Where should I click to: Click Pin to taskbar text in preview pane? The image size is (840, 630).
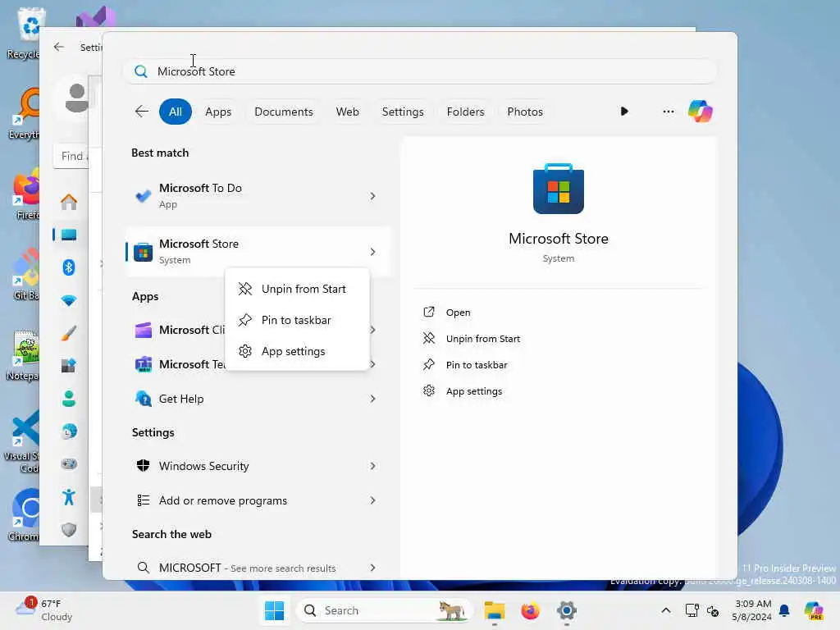[477, 365]
